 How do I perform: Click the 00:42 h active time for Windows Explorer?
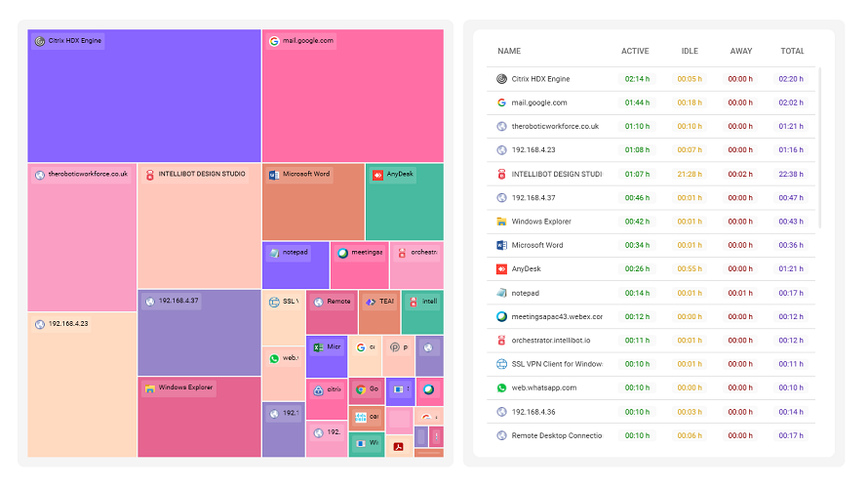(x=637, y=222)
